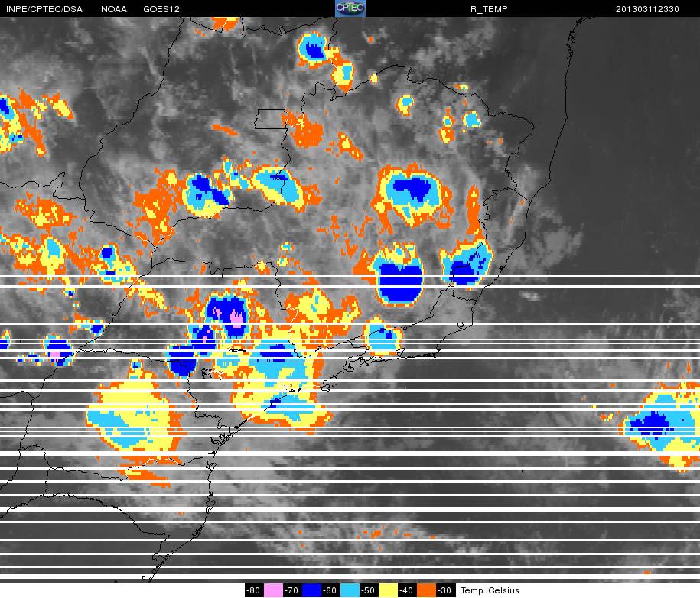Click the -80 legend value
This screenshot has width=700, height=598.
point(254,590)
